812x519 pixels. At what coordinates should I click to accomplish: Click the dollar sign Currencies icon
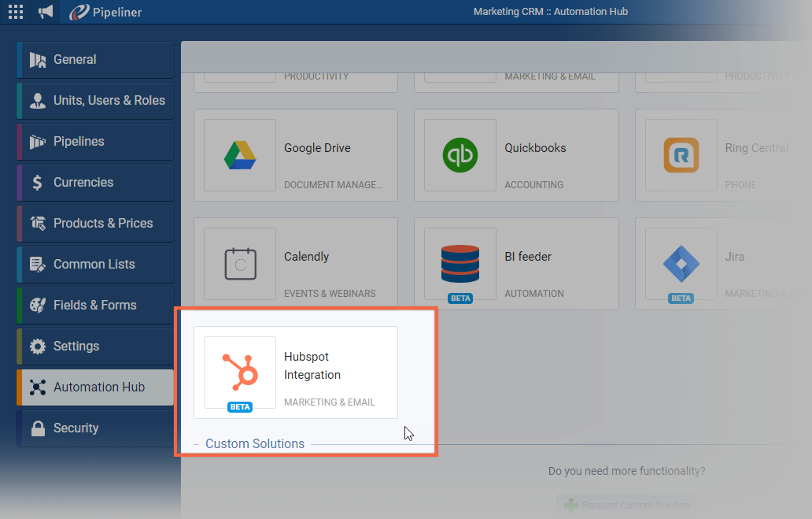(37, 183)
